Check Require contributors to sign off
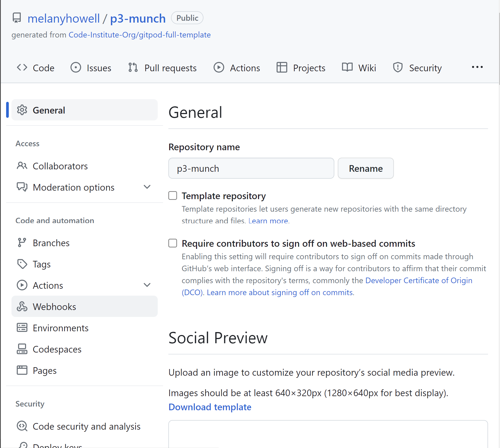Viewport: 500px width, 448px height. (x=173, y=243)
